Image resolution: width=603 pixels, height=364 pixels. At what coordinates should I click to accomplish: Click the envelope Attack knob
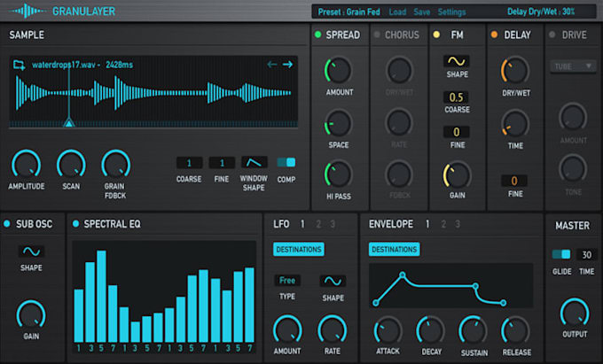click(x=388, y=330)
